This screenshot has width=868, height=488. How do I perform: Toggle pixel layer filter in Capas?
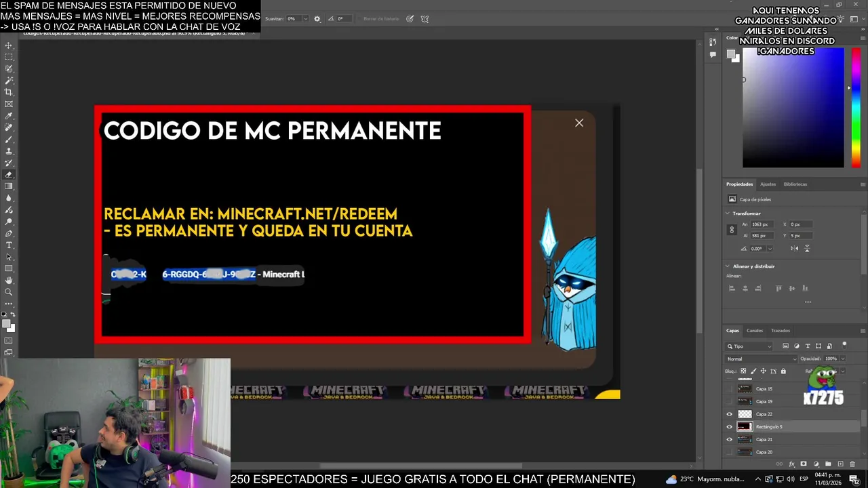pyautogui.click(x=786, y=346)
